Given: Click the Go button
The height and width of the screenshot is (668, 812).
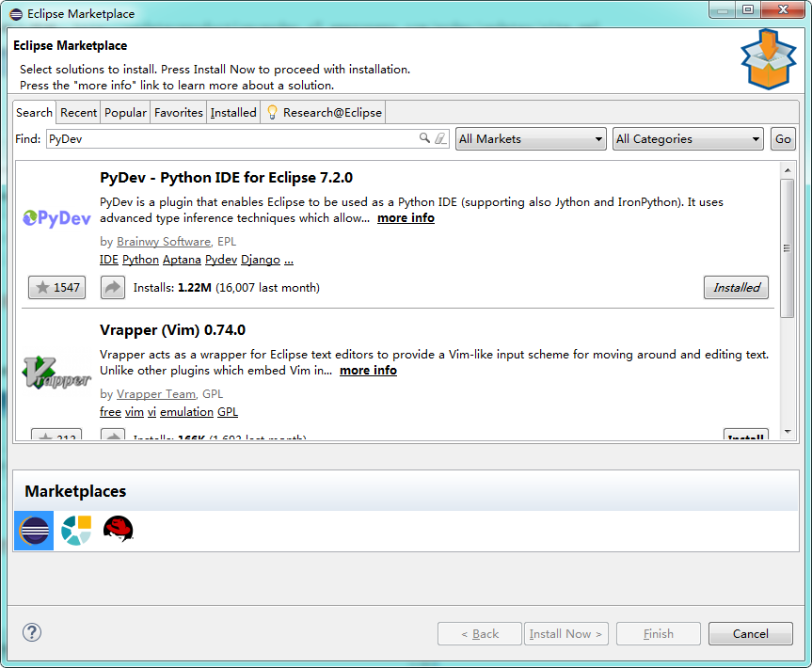Looking at the screenshot, I should 783,139.
